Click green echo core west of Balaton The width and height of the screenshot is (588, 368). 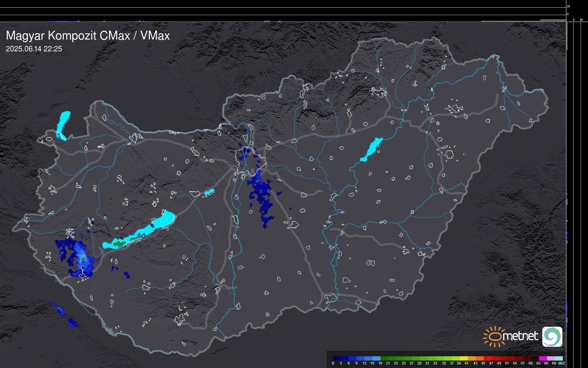click(83, 259)
